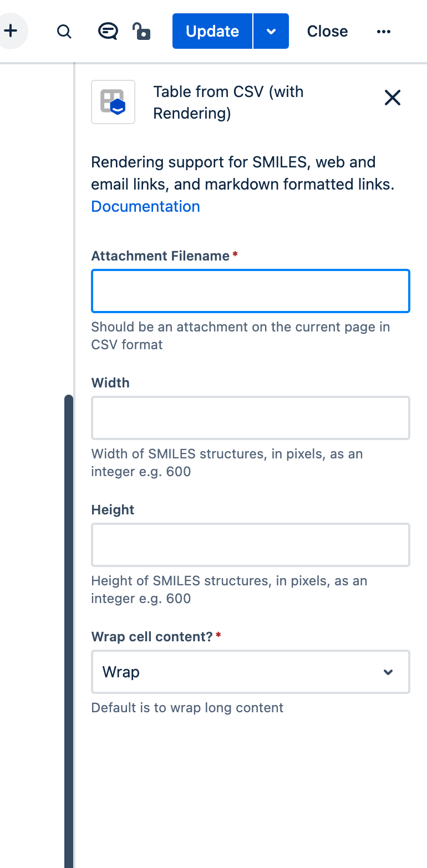The width and height of the screenshot is (427, 868).
Task: Click the page restrictions padlock icon
Action: click(141, 31)
